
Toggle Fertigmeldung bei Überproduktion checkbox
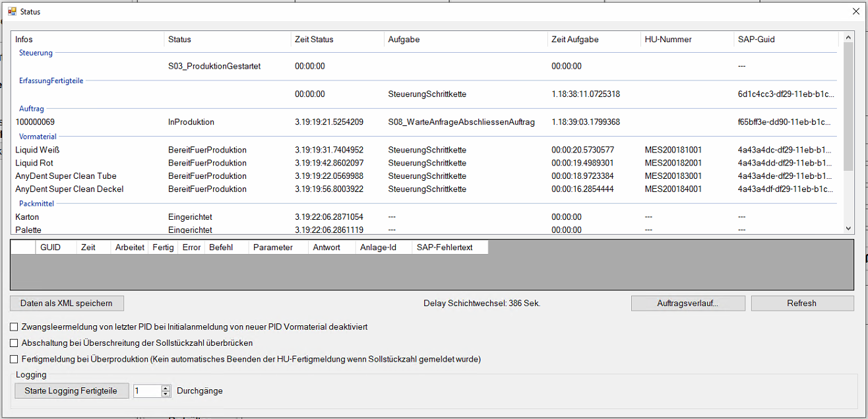pyautogui.click(x=14, y=360)
